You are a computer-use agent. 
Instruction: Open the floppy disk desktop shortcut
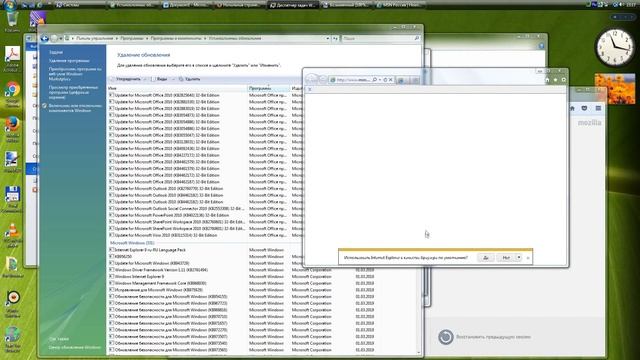point(12,199)
